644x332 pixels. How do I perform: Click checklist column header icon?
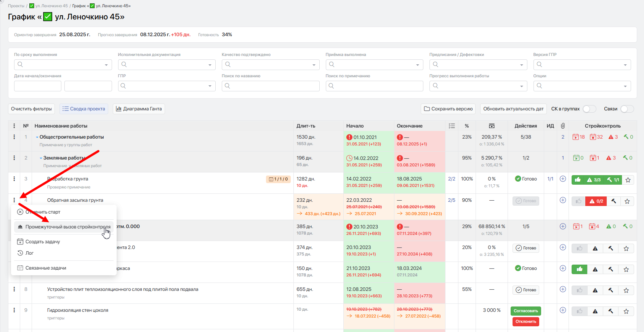(452, 126)
